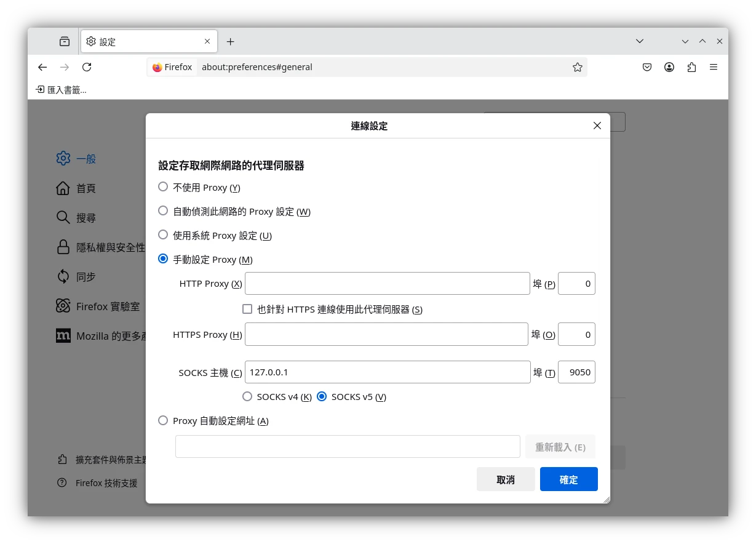Click the reload page icon

87,67
